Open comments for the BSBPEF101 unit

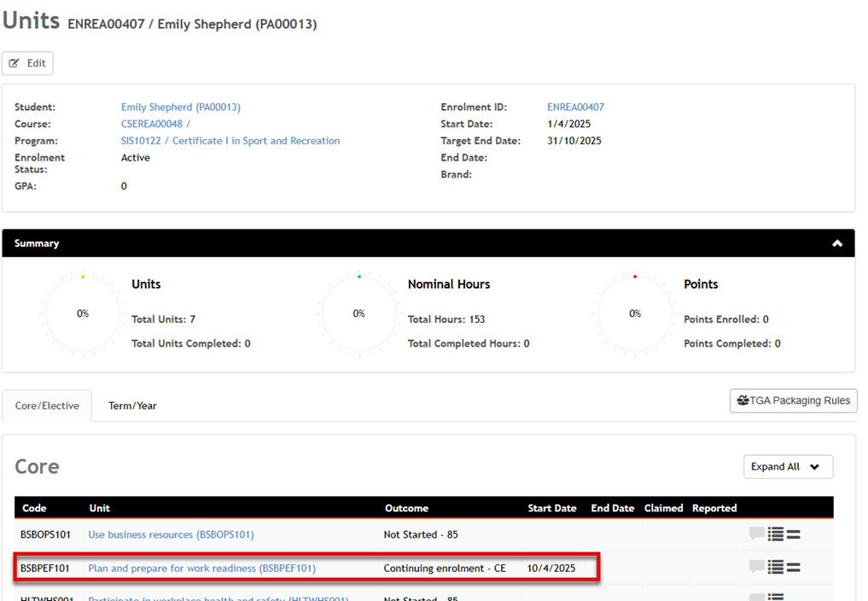[757, 567]
